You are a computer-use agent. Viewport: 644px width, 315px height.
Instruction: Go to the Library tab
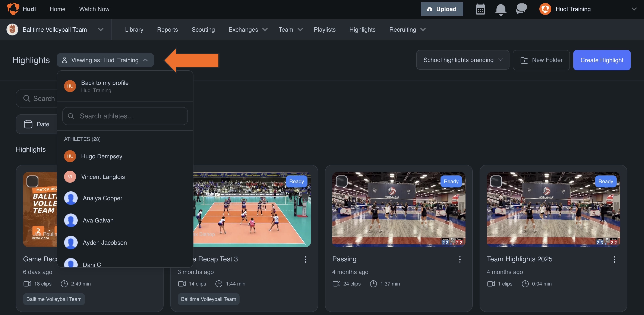point(134,29)
